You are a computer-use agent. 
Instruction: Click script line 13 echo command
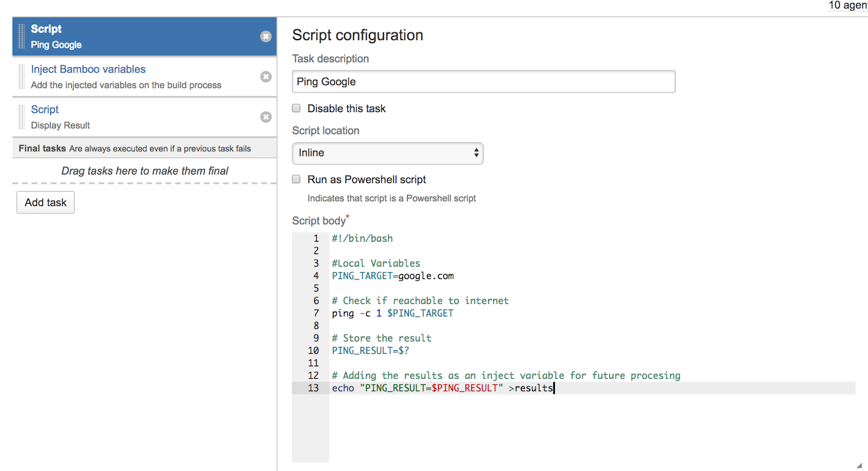pyautogui.click(x=443, y=388)
